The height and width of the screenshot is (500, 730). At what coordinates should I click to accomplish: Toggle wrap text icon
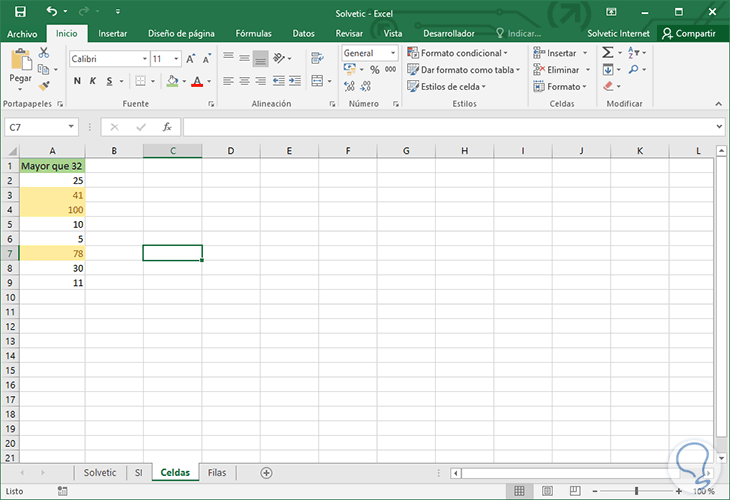click(x=318, y=58)
